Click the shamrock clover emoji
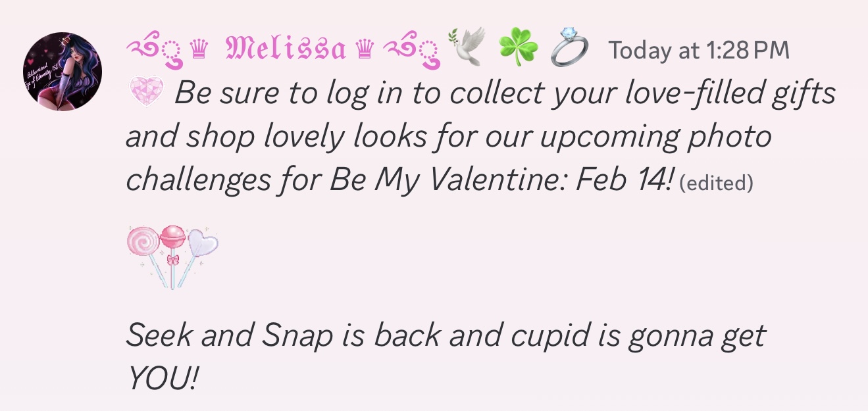The width and height of the screenshot is (868, 411). point(519,48)
